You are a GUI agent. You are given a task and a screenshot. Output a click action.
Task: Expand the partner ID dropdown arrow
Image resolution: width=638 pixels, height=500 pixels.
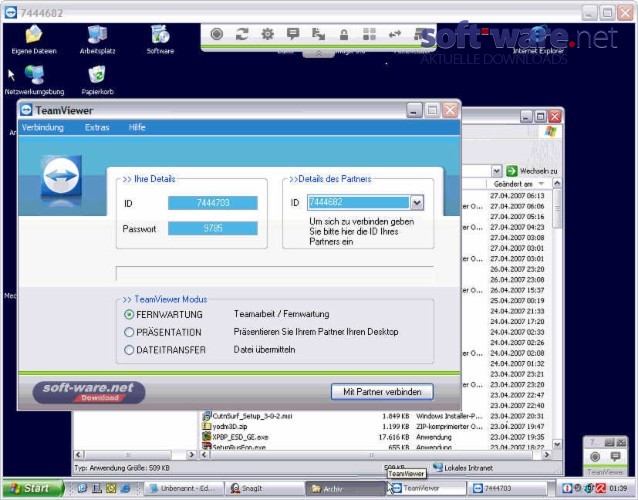coord(417,203)
